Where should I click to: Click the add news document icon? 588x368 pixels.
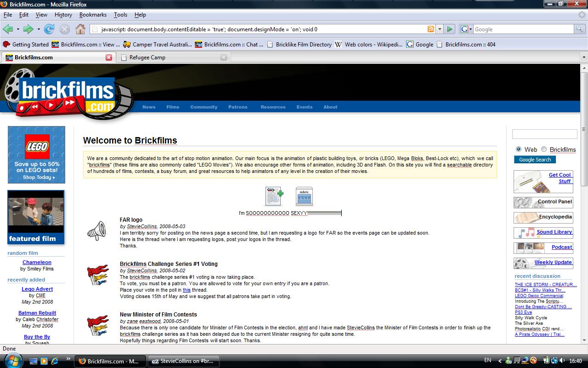coord(274,196)
